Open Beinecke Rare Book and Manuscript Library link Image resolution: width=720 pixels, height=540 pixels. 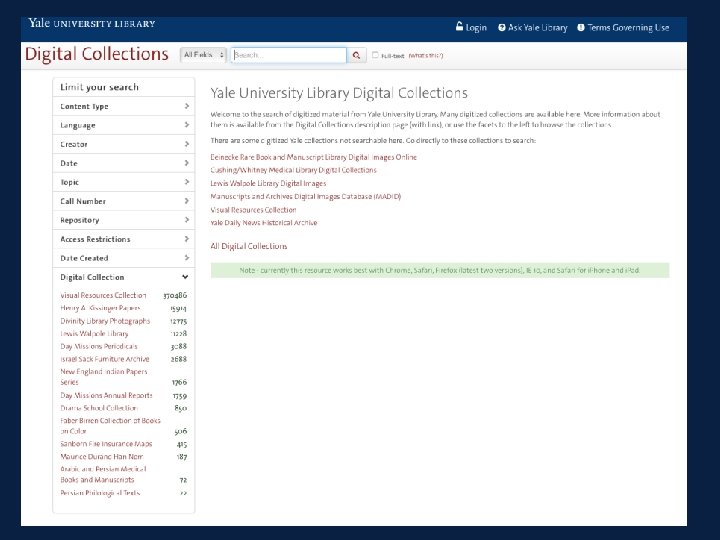pyautogui.click(x=314, y=157)
